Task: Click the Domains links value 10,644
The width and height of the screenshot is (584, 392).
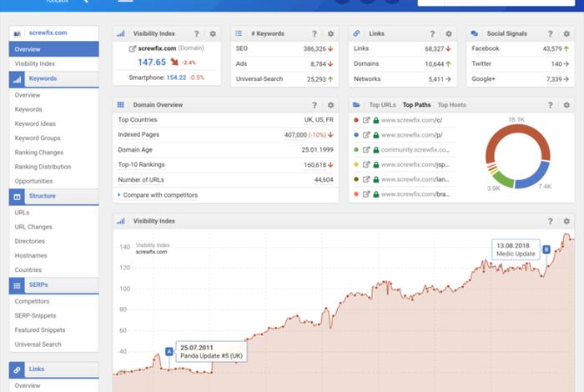Action: pyautogui.click(x=435, y=64)
